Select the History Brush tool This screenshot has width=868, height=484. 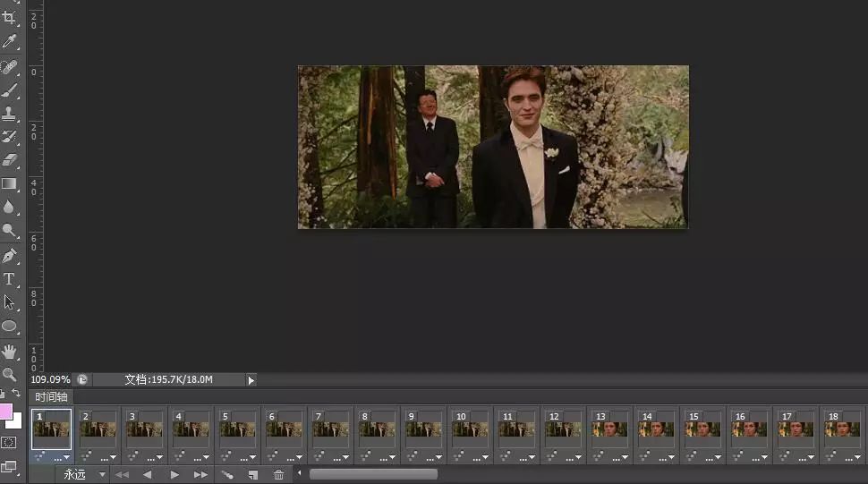10,137
